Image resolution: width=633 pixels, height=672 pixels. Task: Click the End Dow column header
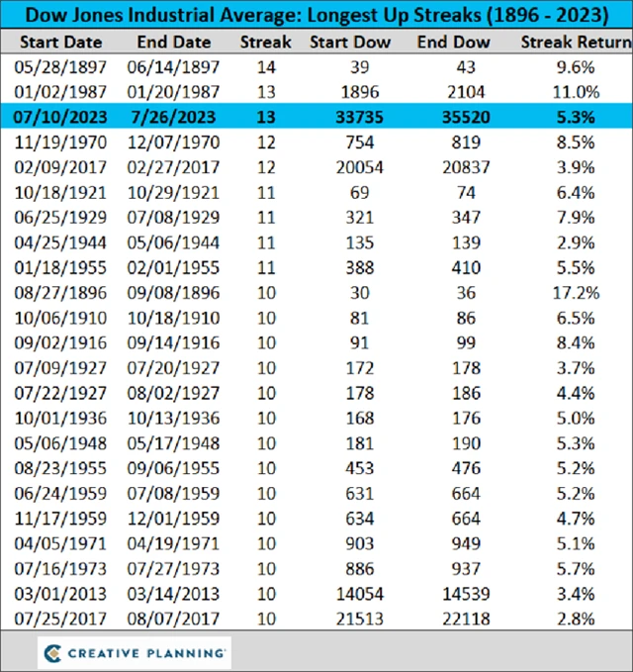click(454, 43)
